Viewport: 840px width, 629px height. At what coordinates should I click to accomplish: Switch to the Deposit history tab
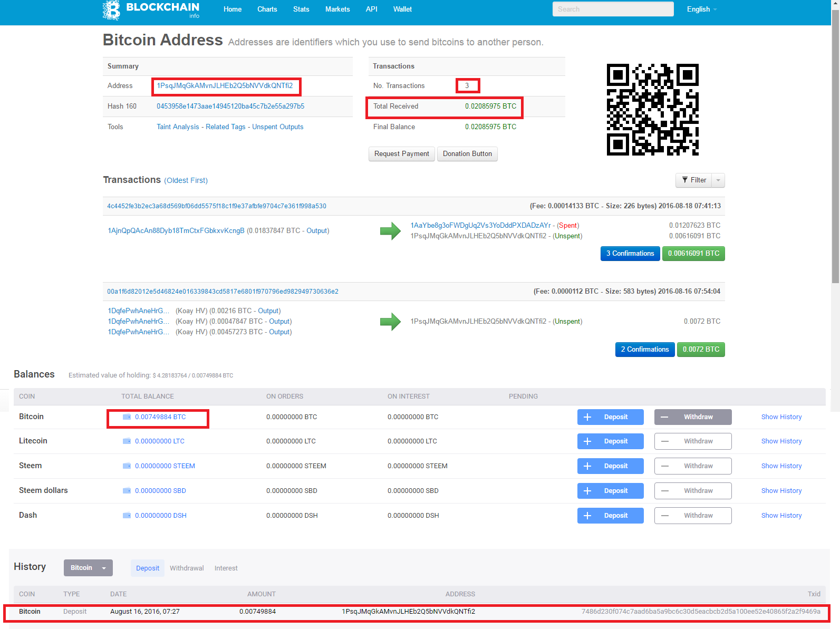(148, 568)
